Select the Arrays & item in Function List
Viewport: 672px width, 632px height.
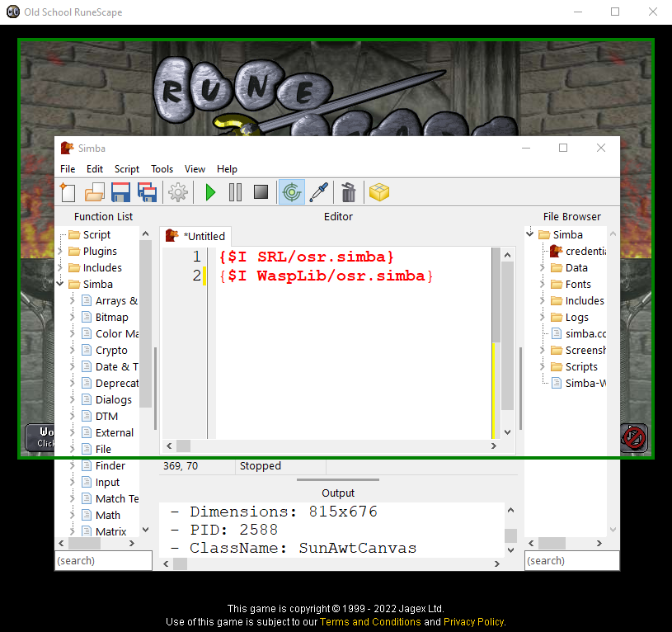pos(110,300)
